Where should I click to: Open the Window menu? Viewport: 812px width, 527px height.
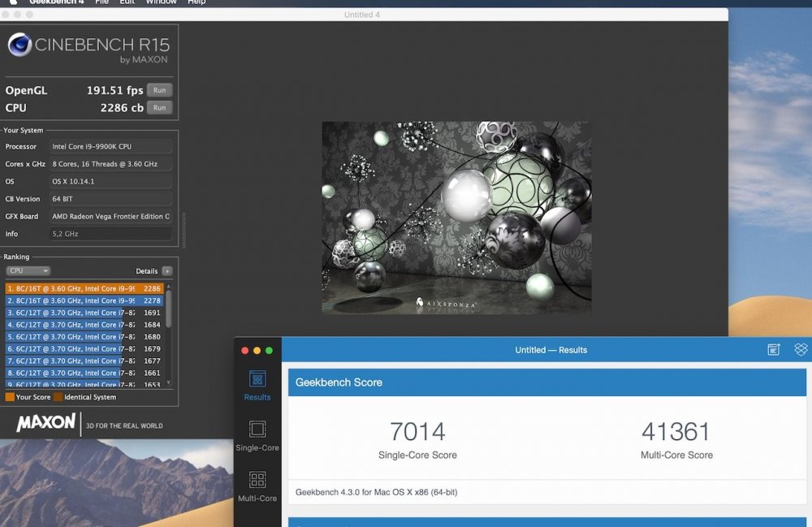[161, 2]
